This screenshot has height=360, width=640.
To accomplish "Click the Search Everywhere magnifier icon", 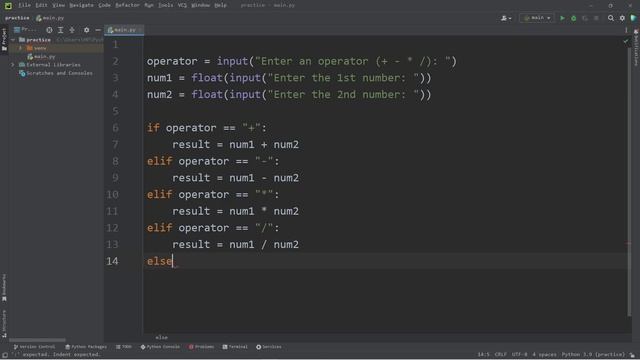I will (x=611, y=18).
